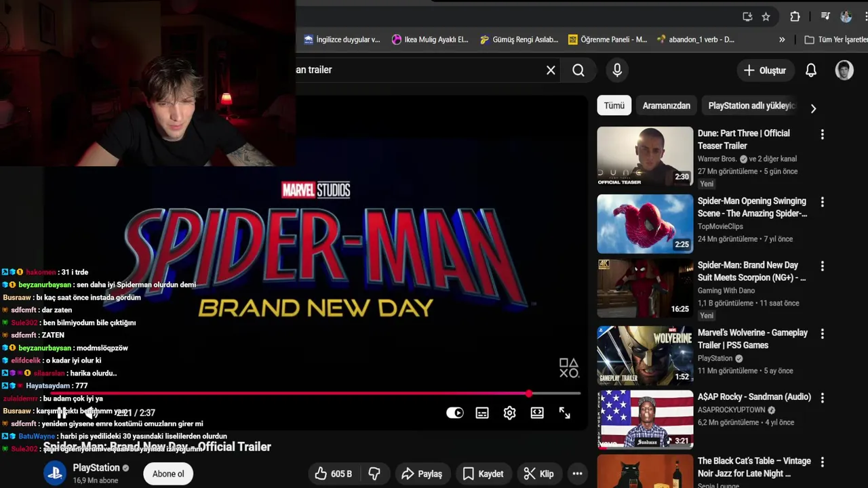Open the browser extensions puzzle icon
The width and height of the screenshot is (868, 488).
click(795, 16)
